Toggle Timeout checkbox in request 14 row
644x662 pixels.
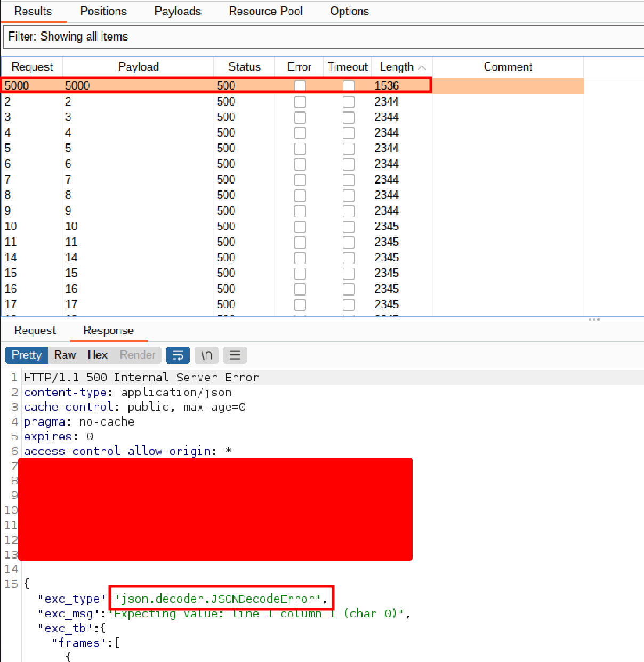[349, 258]
